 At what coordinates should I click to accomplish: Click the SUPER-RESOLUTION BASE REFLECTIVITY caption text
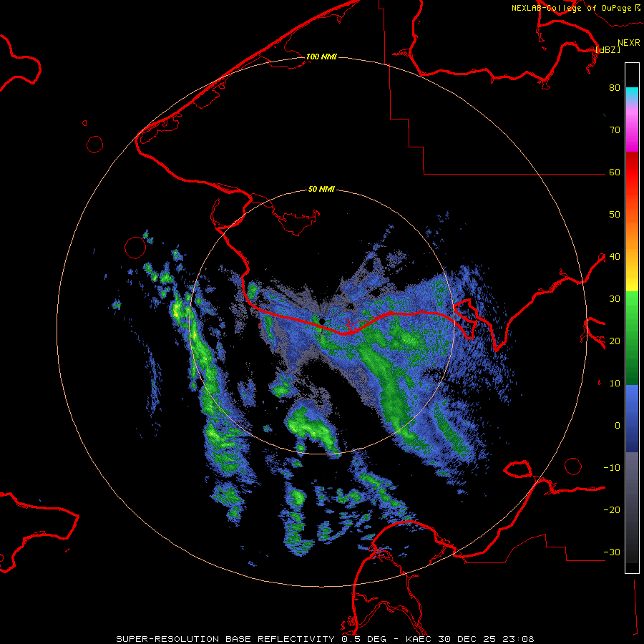pyautogui.click(x=225, y=639)
